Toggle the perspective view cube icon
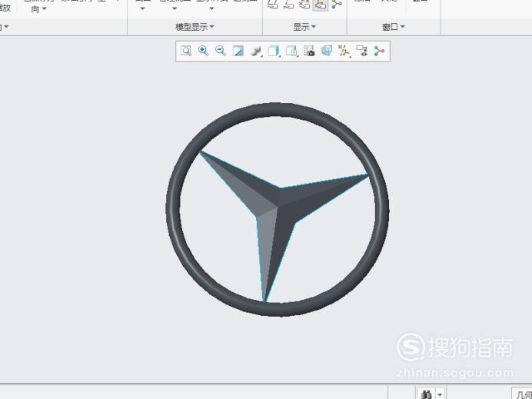The image size is (532, 399). (327, 52)
